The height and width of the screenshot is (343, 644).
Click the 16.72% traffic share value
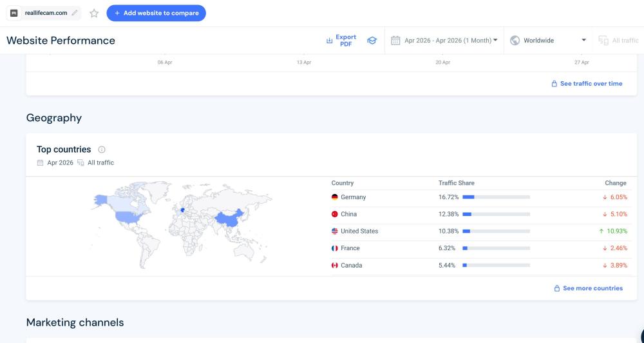click(x=448, y=197)
